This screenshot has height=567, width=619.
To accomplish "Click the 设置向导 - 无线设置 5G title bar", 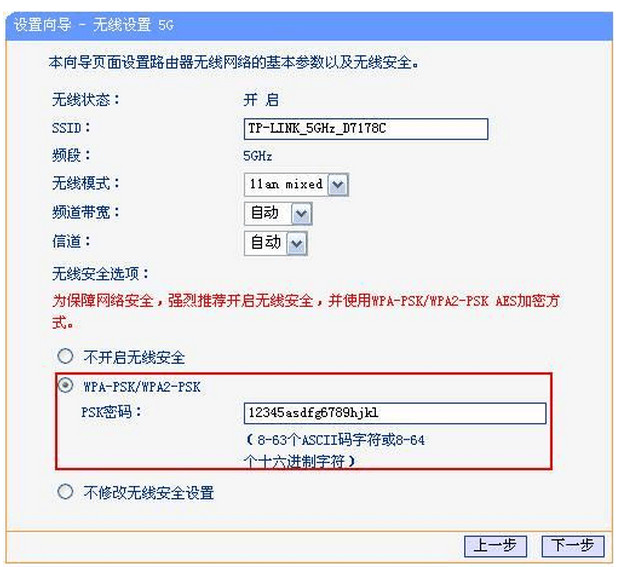I will pyautogui.click(x=309, y=26).
